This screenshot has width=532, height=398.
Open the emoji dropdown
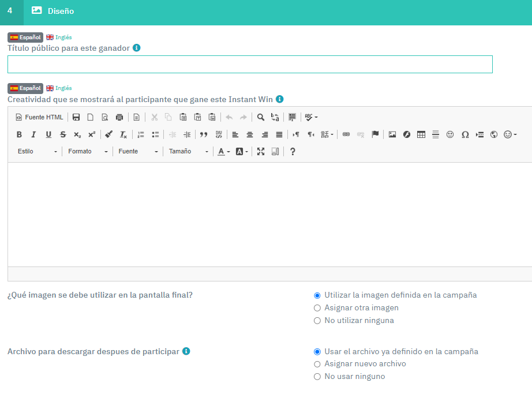click(x=510, y=135)
